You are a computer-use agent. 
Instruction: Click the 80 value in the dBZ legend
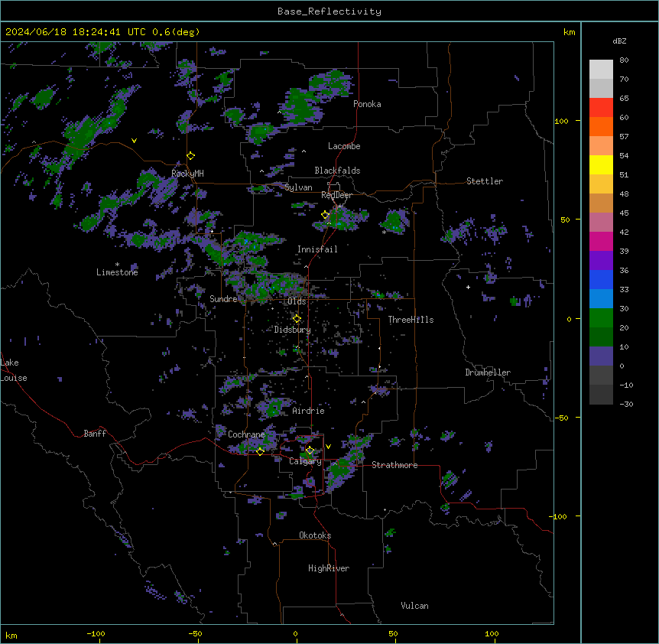624,60
